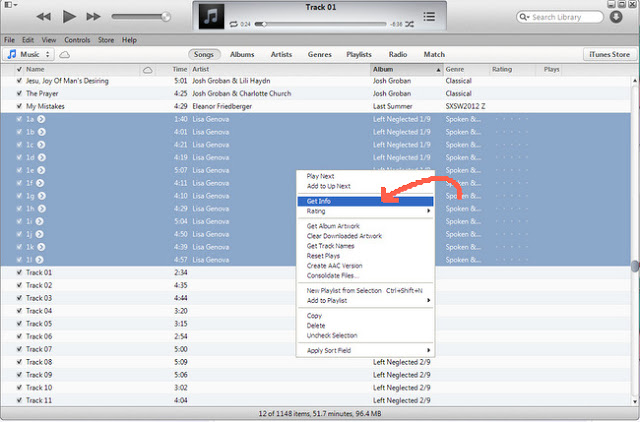
Task: Click the arrow icon next to 1j
Action: (x=39, y=234)
